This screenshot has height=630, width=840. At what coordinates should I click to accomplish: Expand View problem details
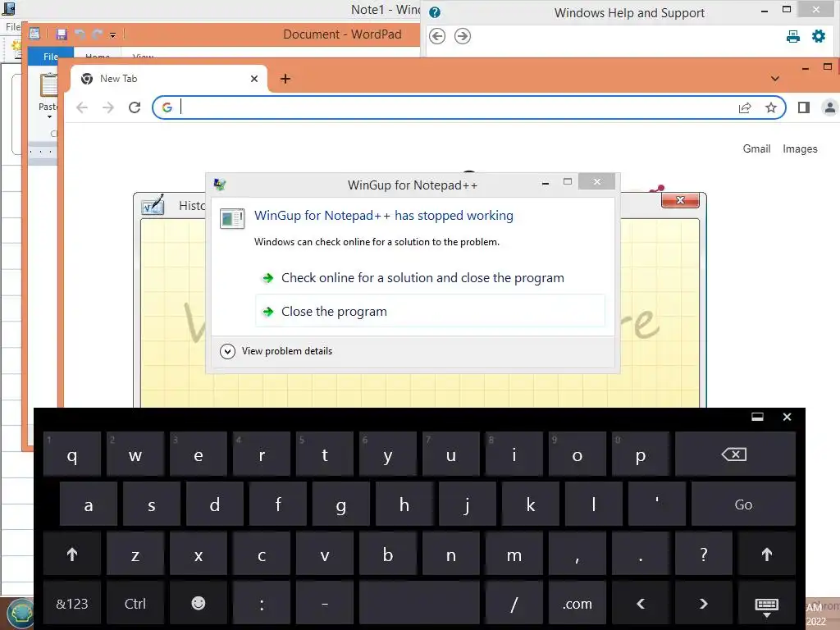pyautogui.click(x=276, y=351)
